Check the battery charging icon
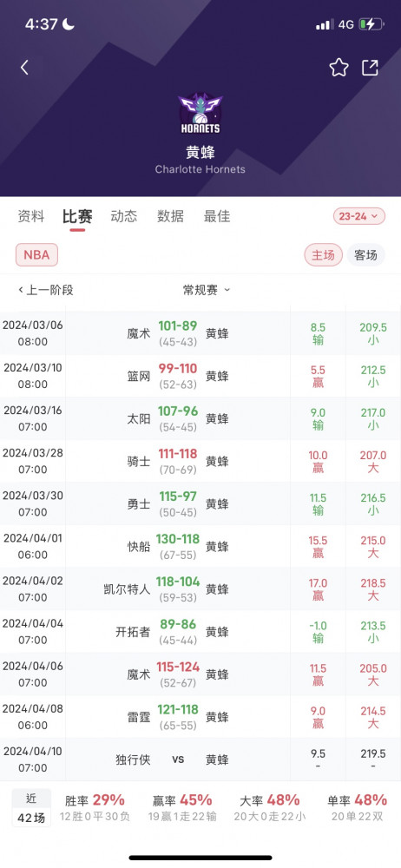The image size is (401, 868). (x=370, y=24)
